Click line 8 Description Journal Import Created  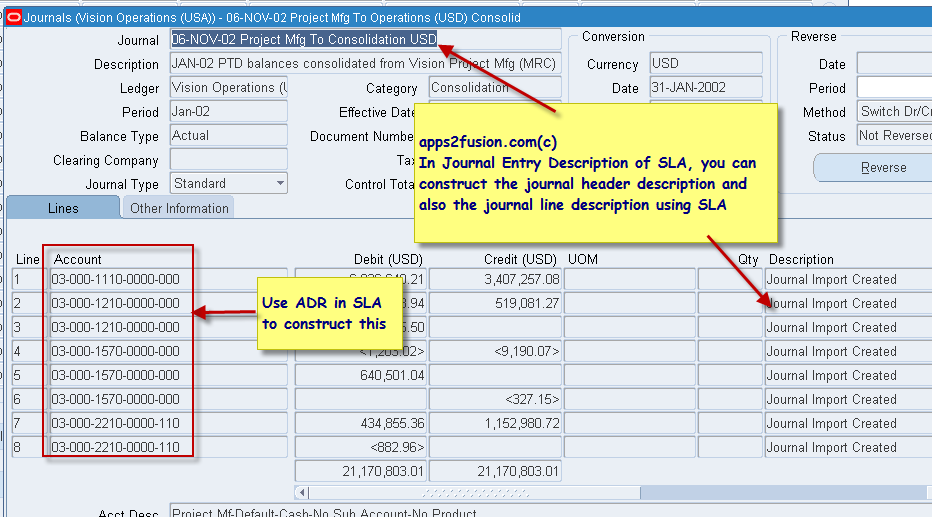point(848,447)
